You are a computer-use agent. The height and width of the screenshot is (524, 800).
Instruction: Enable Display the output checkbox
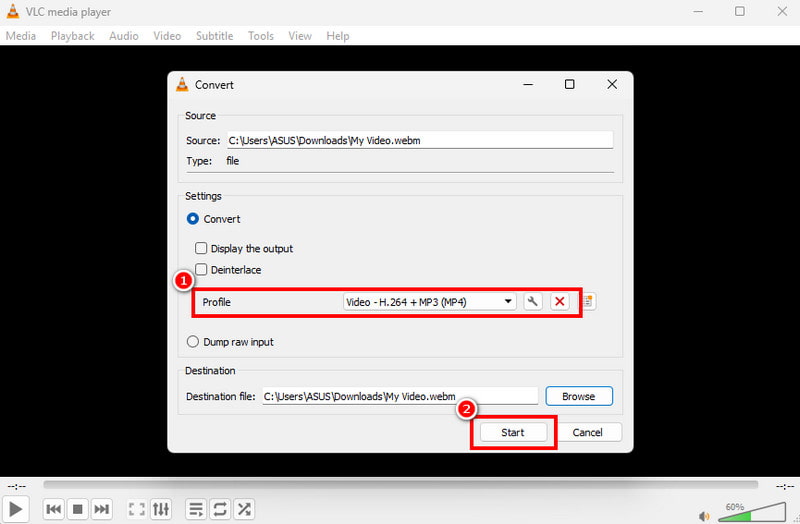[x=201, y=248]
